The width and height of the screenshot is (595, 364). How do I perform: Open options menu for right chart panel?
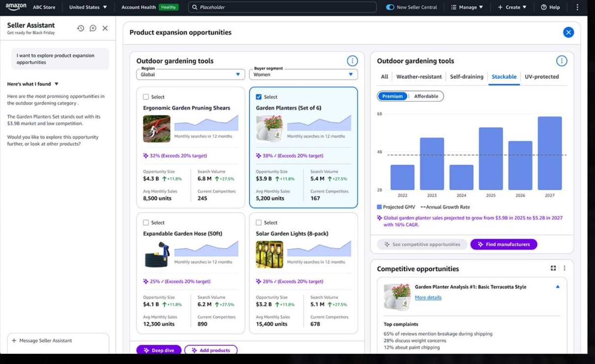pyautogui.click(x=561, y=61)
